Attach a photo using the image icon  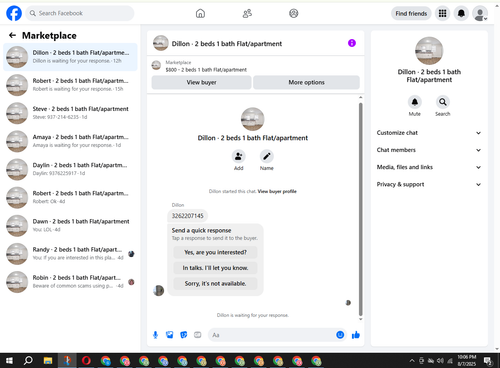[170, 335]
